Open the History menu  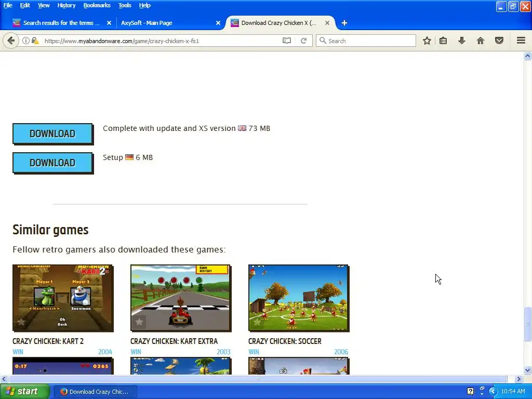pos(66,5)
